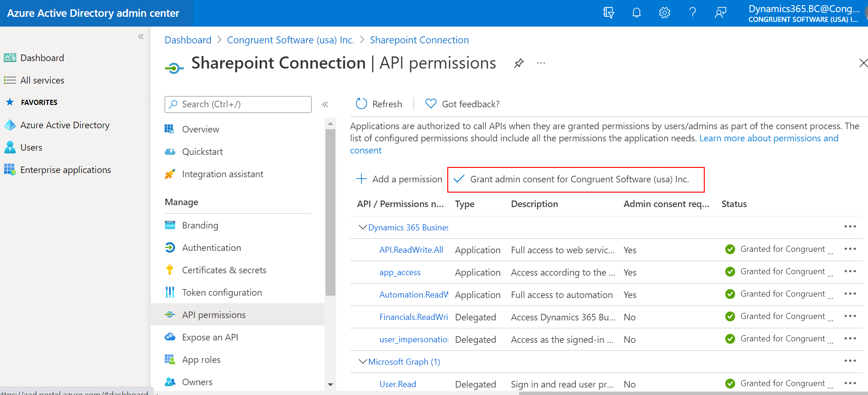Open the notifications bell
Screen dimensions: 868x395
637,13
